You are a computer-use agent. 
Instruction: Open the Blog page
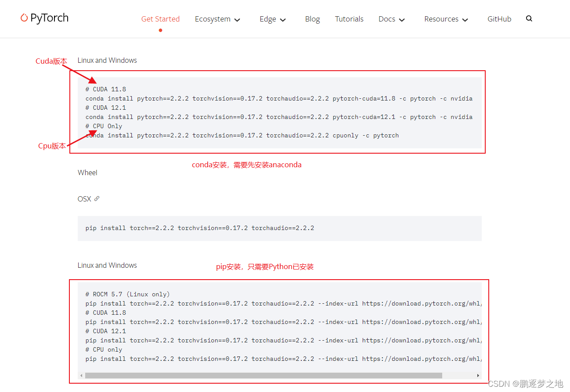tap(312, 19)
